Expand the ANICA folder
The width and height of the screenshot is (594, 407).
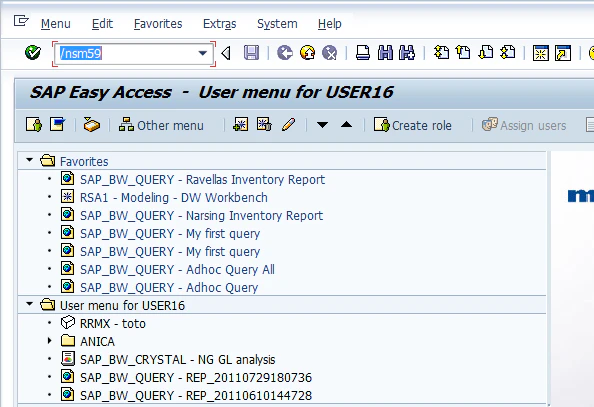point(49,340)
